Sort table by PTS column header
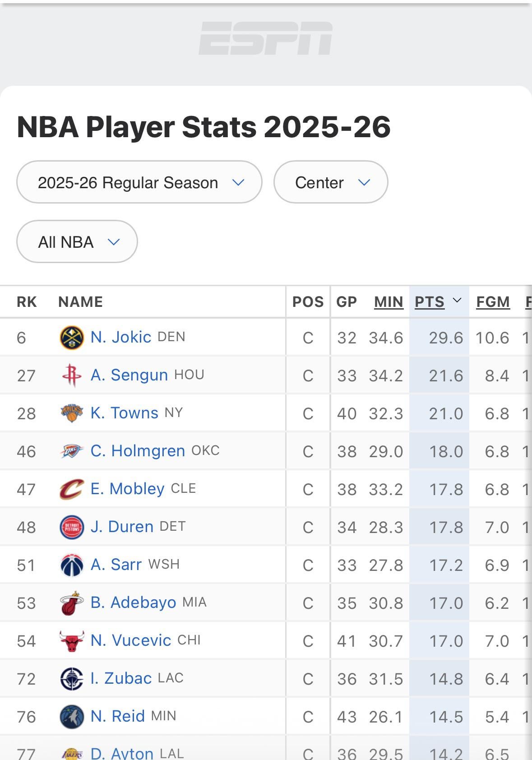 430,301
